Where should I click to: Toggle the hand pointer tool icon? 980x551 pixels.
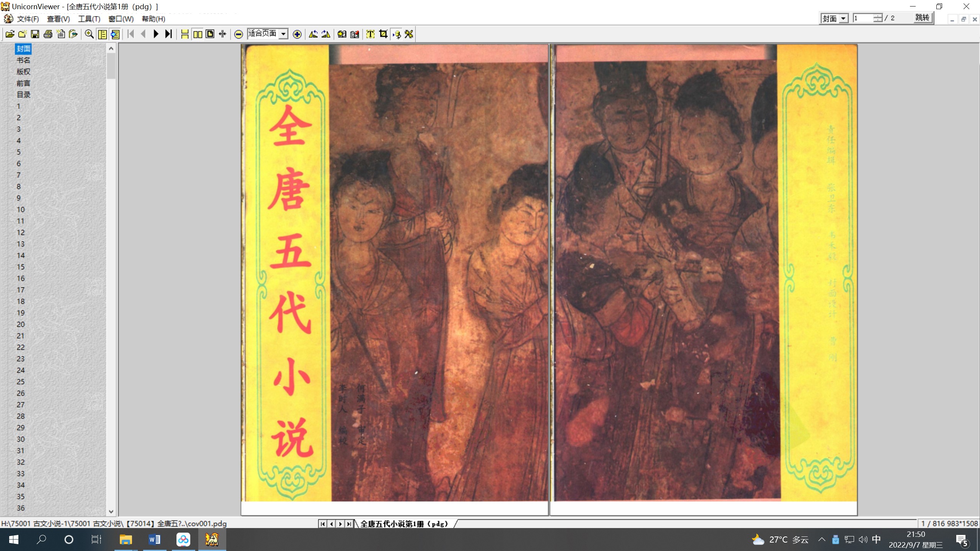pyautogui.click(x=396, y=34)
